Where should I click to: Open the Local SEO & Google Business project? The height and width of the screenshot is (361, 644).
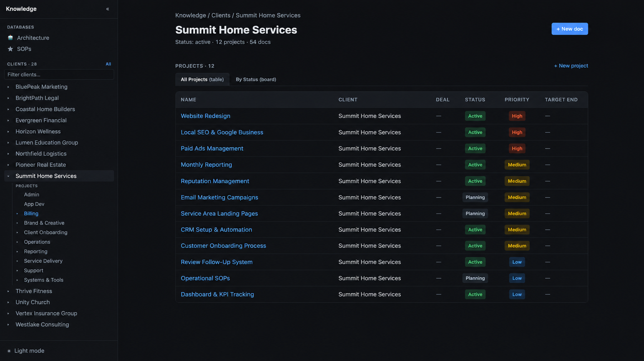point(222,132)
